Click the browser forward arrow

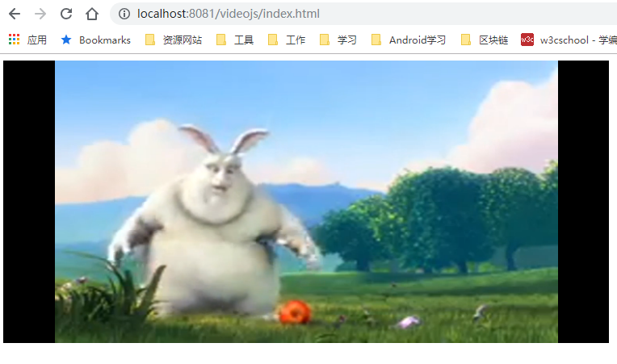coord(40,14)
